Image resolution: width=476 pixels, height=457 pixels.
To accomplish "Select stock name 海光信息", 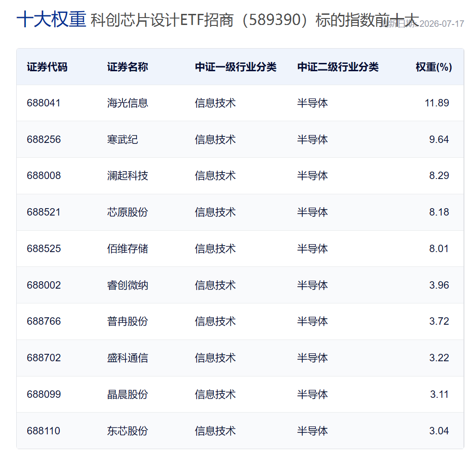I will click(x=127, y=103).
